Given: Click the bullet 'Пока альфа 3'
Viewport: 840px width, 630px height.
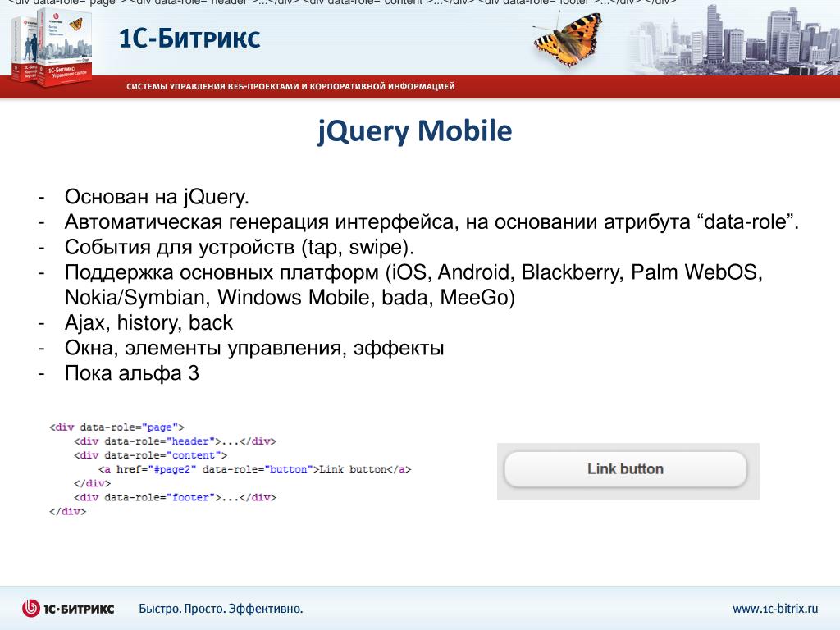Looking at the screenshot, I should tap(132, 373).
